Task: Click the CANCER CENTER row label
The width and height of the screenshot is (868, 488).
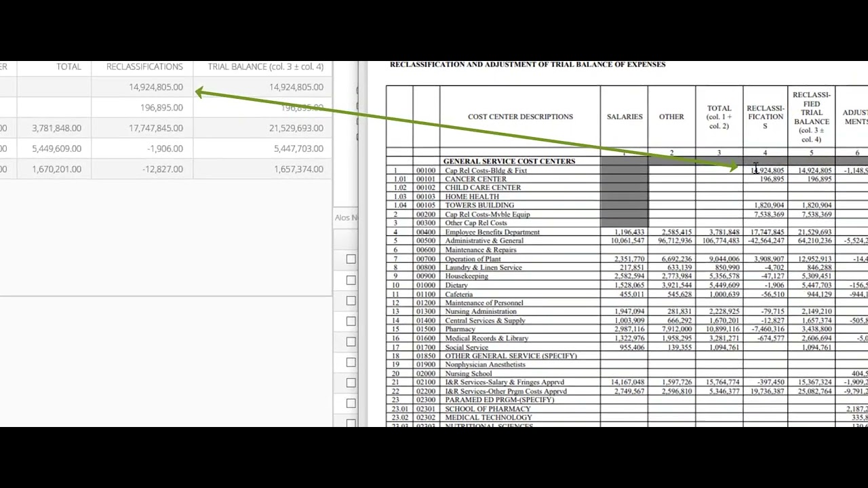Action: [x=475, y=179]
